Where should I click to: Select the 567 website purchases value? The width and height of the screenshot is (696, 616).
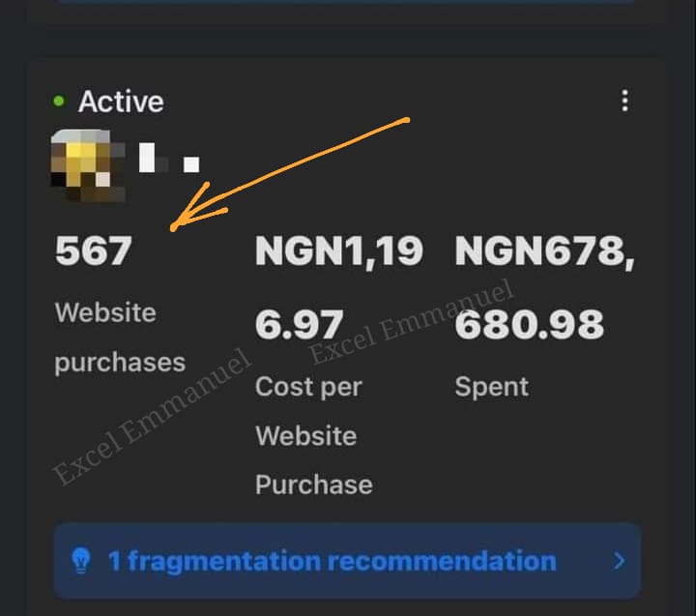point(93,250)
